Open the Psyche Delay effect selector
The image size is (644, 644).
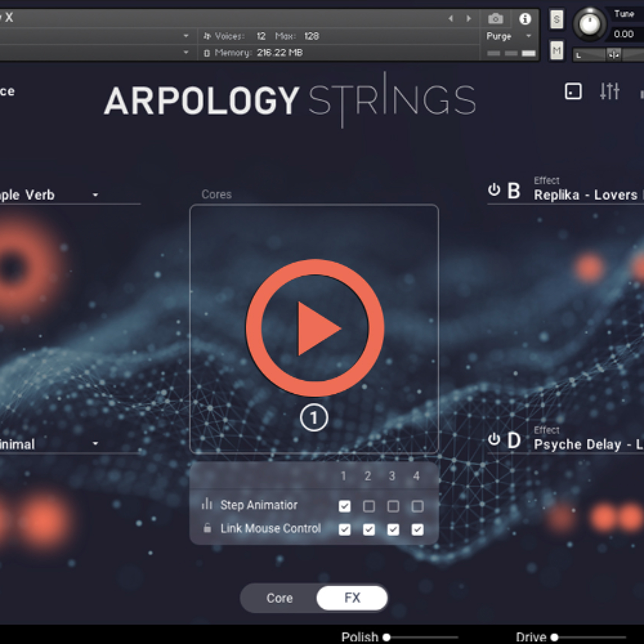point(588,444)
